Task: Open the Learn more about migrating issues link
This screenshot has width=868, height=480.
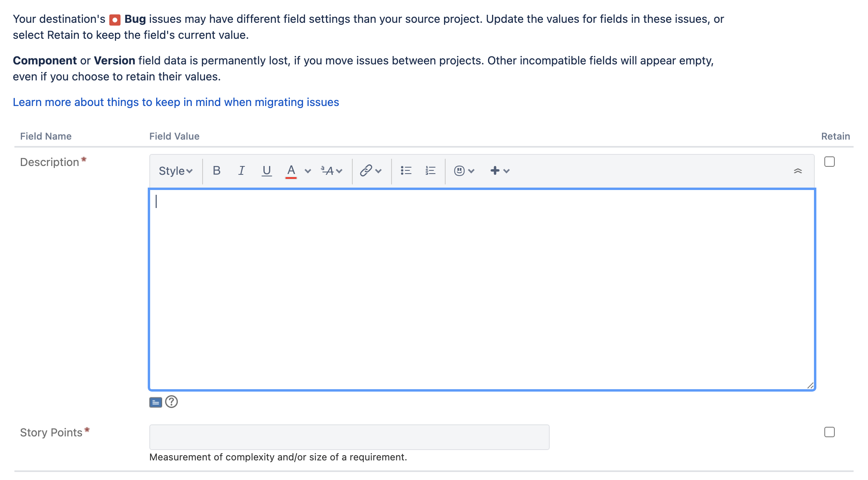Action: (176, 102)
